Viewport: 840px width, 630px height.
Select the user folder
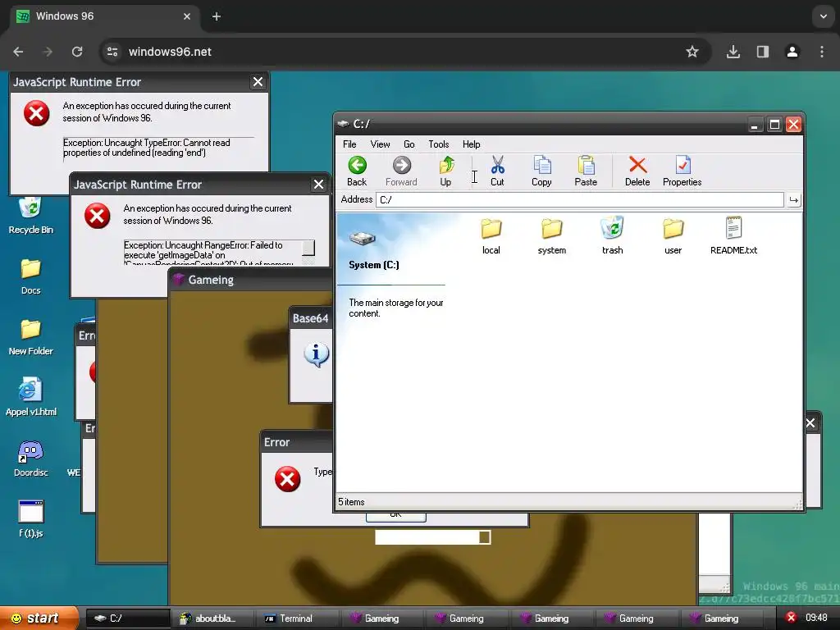coord(673,236)
